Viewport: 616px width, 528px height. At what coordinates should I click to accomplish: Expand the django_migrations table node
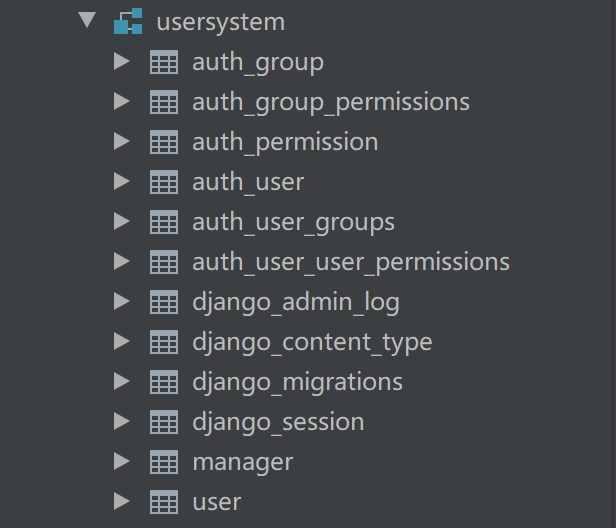(121, 381)
